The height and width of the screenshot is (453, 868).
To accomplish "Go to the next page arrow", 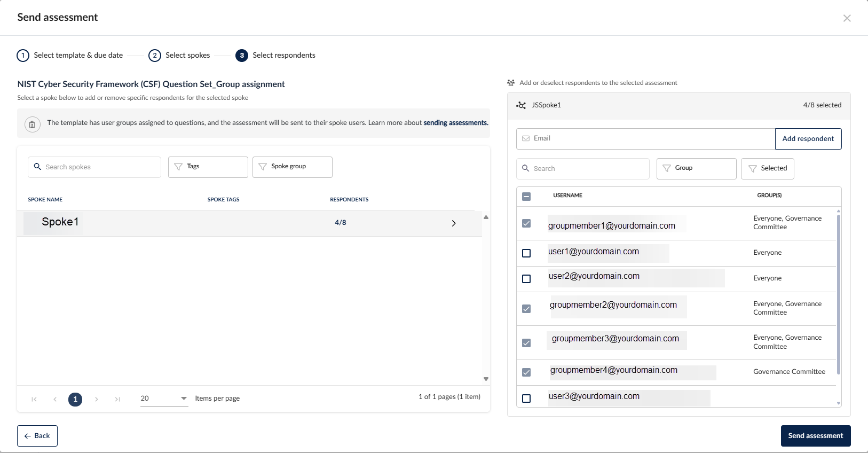I will 97,399.
